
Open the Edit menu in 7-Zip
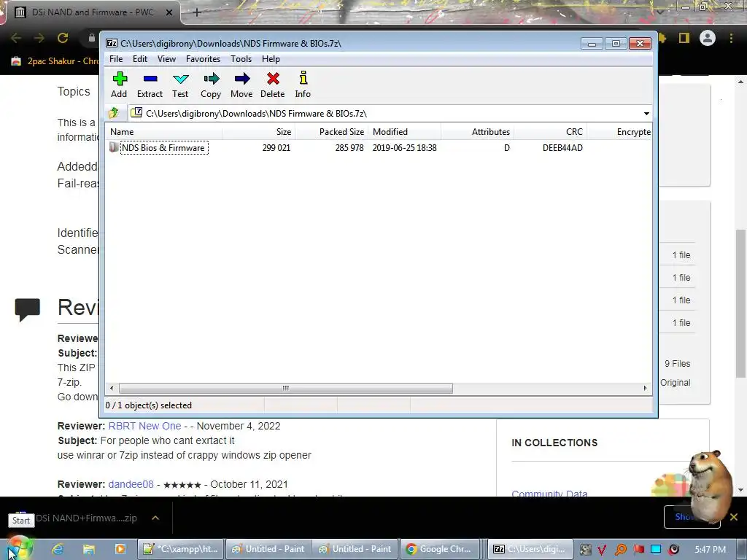coord(139,59)
